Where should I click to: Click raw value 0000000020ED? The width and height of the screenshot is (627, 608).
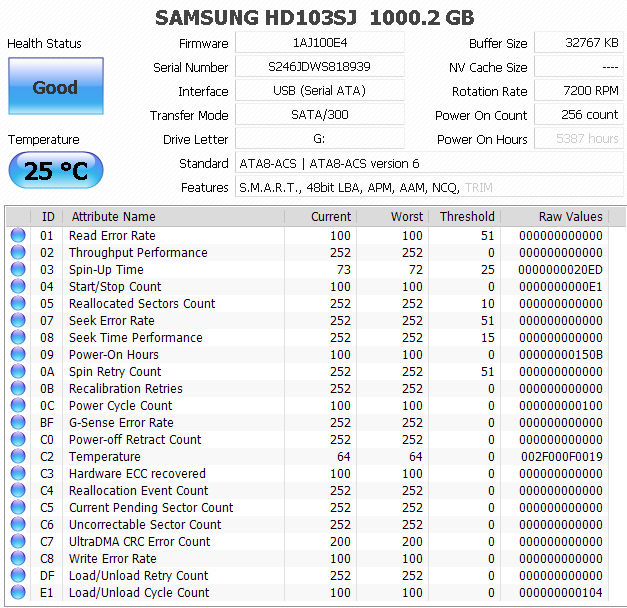(x=560, y=270)
